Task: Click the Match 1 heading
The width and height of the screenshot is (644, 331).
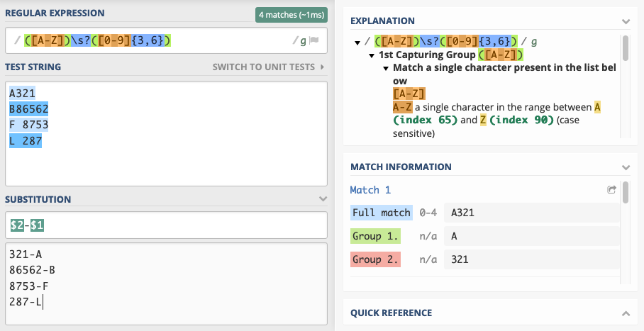Action: click(x=370, y=190)
